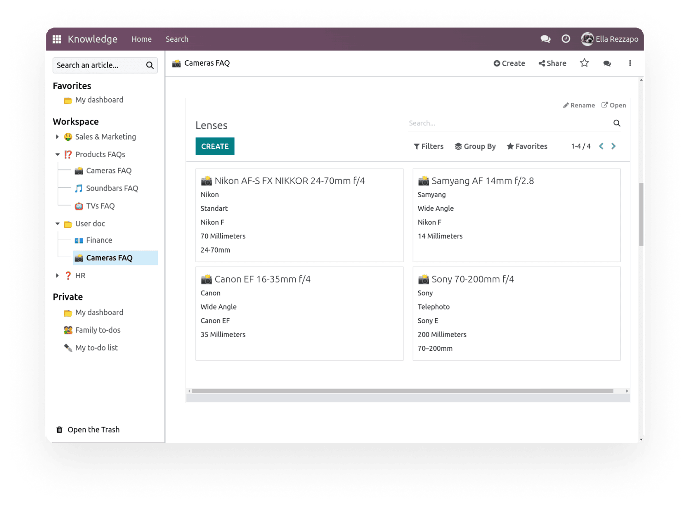
Task: Click the Lenses search magnifier icon
Action: 617,123
